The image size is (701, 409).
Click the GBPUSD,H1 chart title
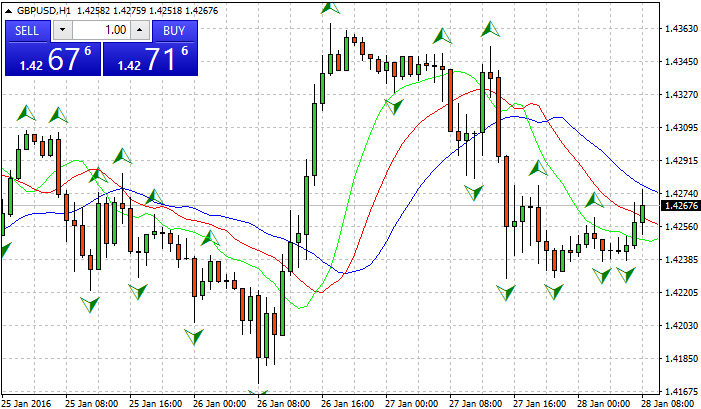(42, 10)
